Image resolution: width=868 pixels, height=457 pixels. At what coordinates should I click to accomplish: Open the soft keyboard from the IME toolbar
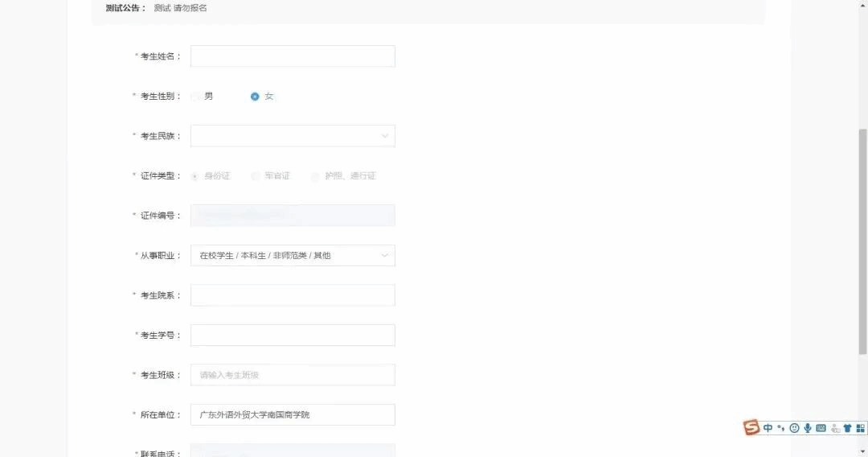(x=821, y=428)
